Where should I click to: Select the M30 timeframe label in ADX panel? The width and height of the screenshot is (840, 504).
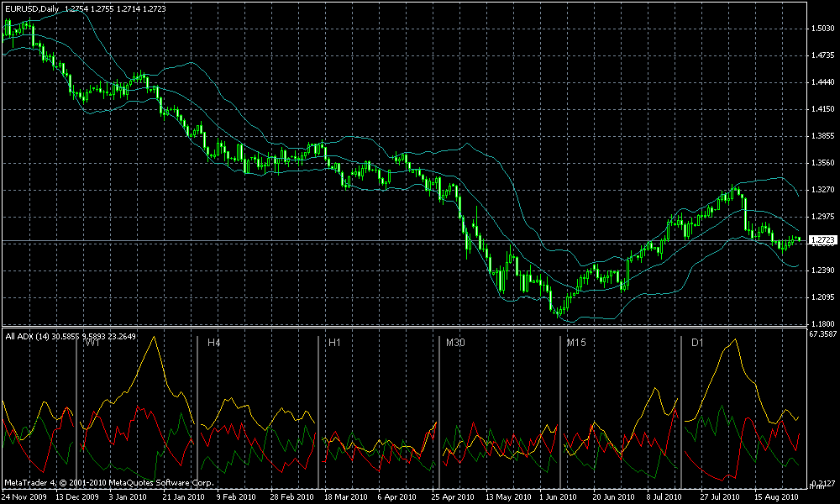(x=455, y=342)
